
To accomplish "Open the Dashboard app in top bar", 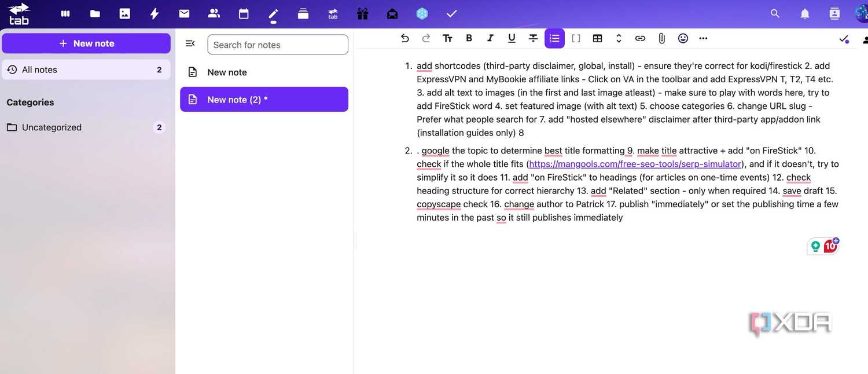I will tap(65, 13).
